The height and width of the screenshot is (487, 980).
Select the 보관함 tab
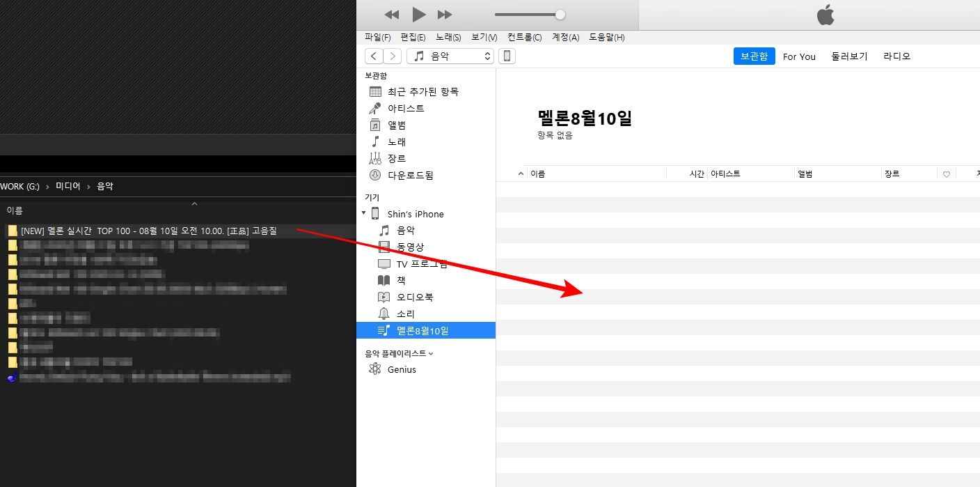[x=754, y=56]
